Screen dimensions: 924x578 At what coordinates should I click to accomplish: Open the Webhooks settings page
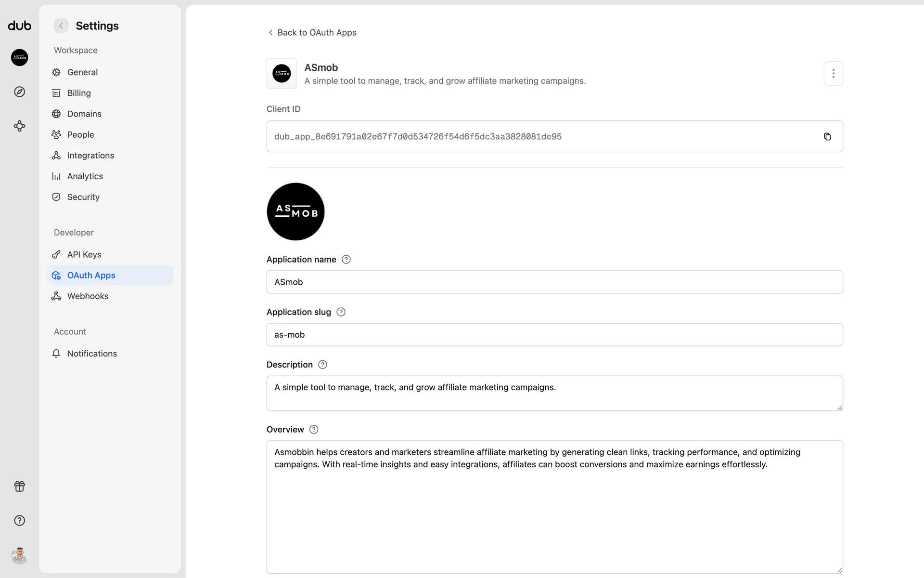(88, 296)
